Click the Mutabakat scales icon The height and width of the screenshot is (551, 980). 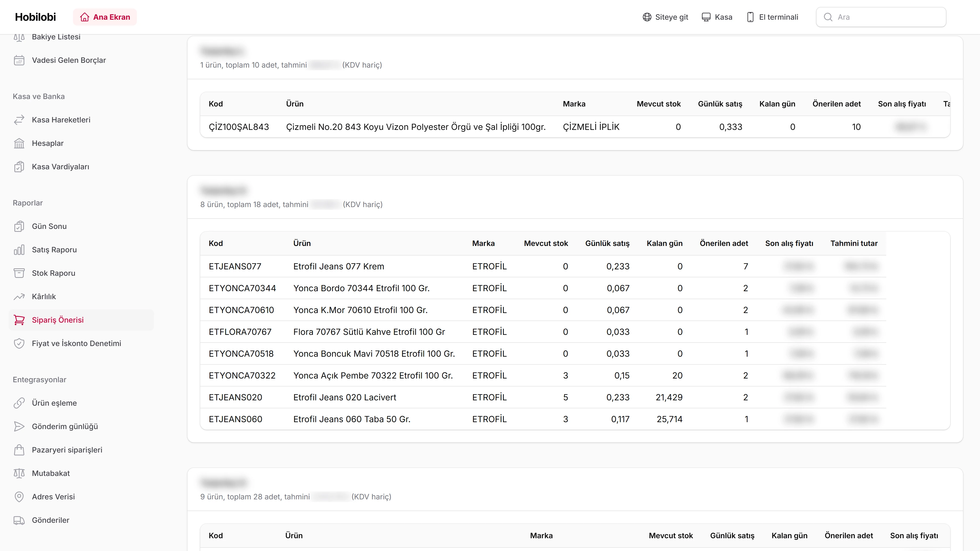pos(19,474)
